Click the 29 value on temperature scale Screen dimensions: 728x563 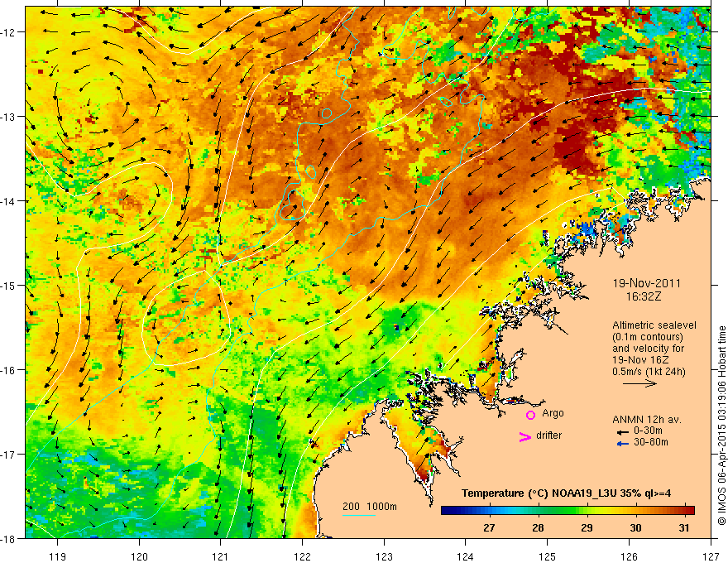click(587, 527)
